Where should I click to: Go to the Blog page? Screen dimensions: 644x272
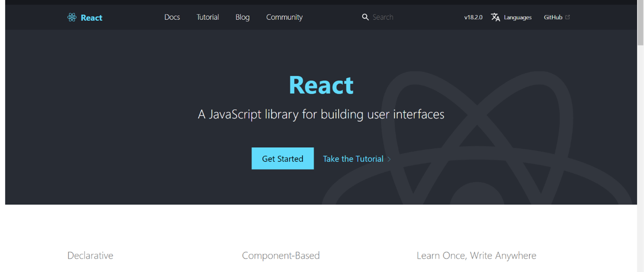pyautogui.click(x=242, y=17)
